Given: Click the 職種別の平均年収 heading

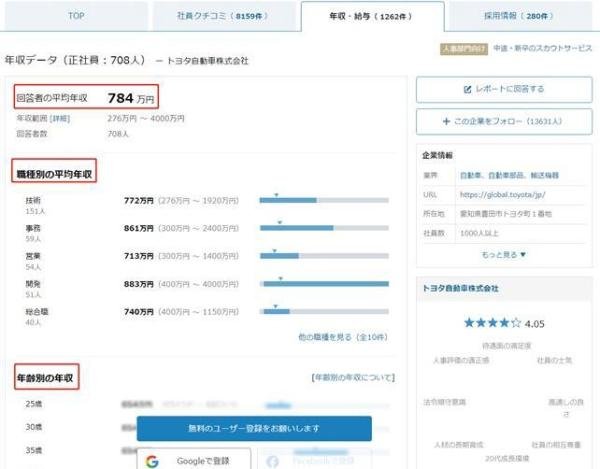Looking at the screenshot, I should tap(54, 174).
